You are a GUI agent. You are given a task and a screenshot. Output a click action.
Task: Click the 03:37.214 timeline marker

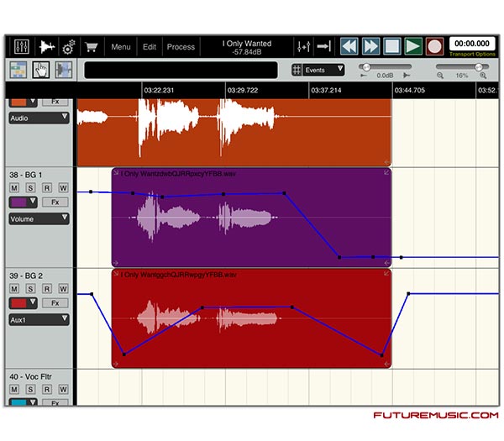point(326,91)
